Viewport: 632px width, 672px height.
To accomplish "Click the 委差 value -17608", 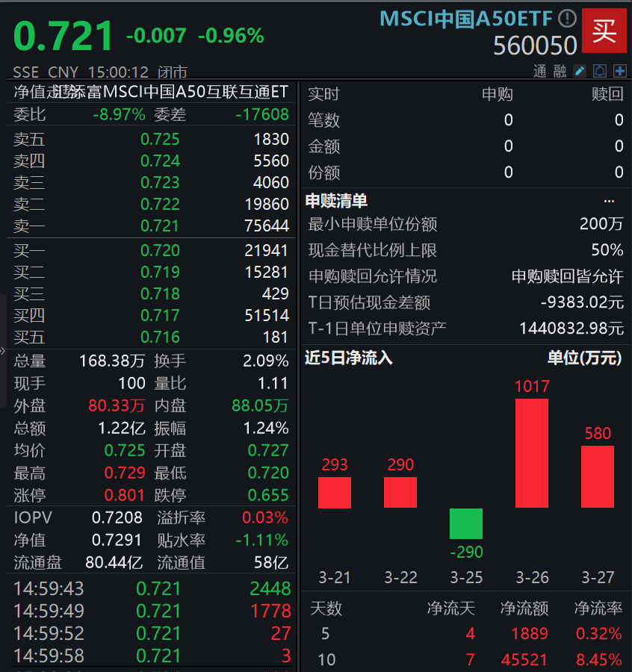I will pyautogui.click(x=262, y=114).
